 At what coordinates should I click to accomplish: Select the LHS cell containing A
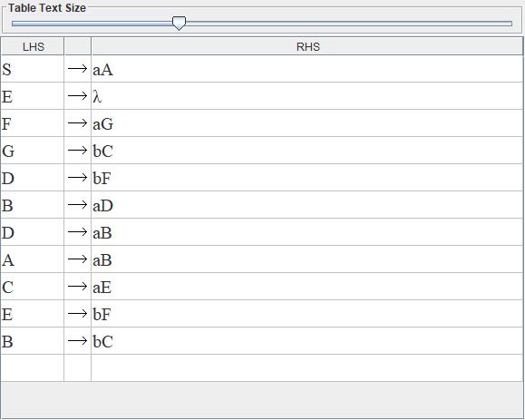point(33,259)
